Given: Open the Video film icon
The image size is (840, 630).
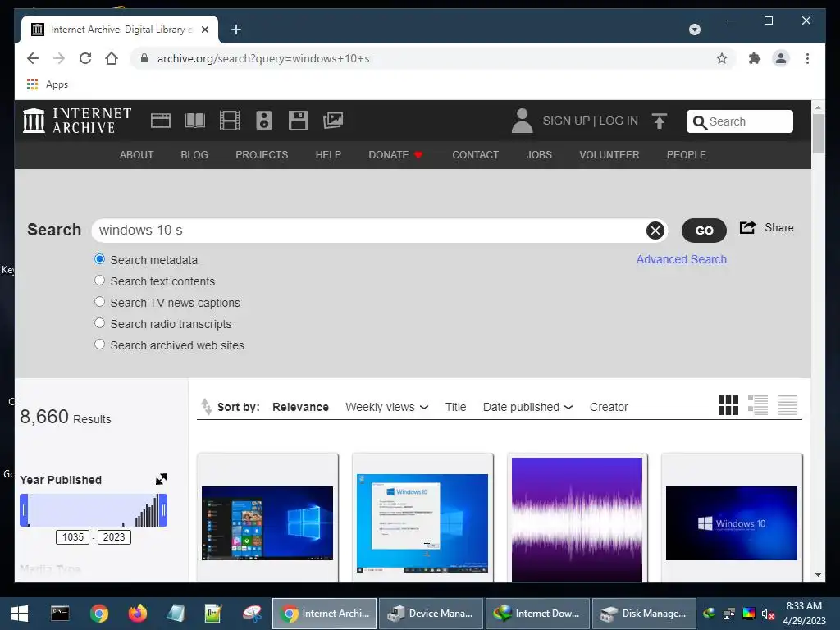Looking at the screenshot, I should pyautogui.click(x=230, y=121).
